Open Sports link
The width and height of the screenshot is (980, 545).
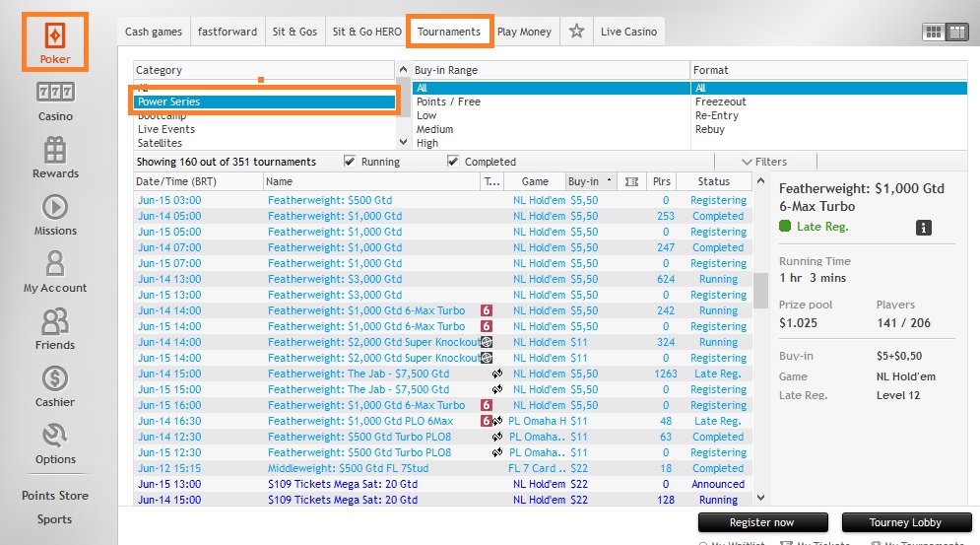tap(54, 519)
